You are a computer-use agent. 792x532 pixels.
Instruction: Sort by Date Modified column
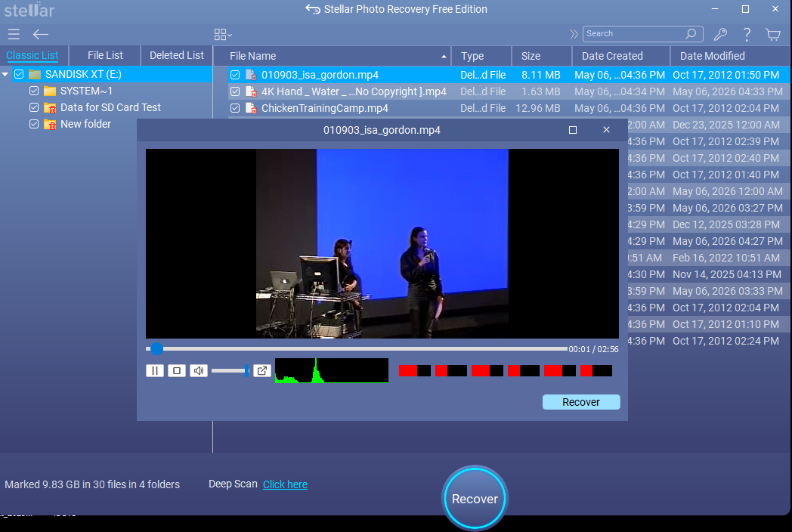(731, 56)
